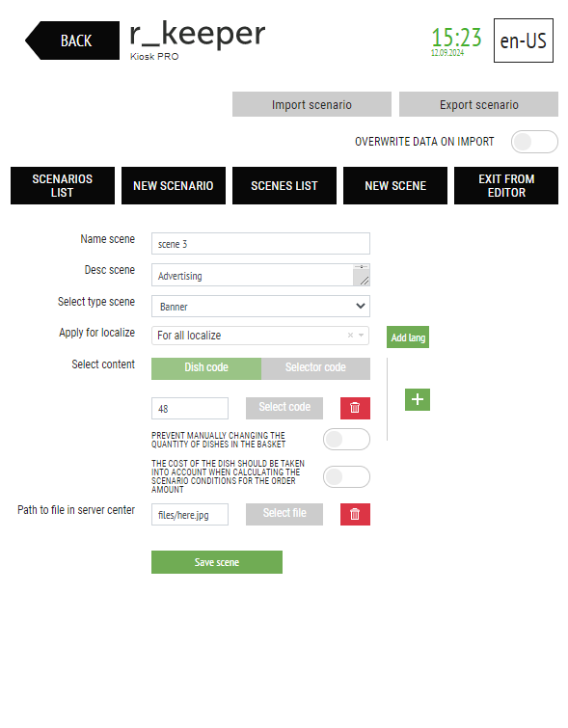Clear the For all localize selection
The image size is (568, 728).
[350, 336]
